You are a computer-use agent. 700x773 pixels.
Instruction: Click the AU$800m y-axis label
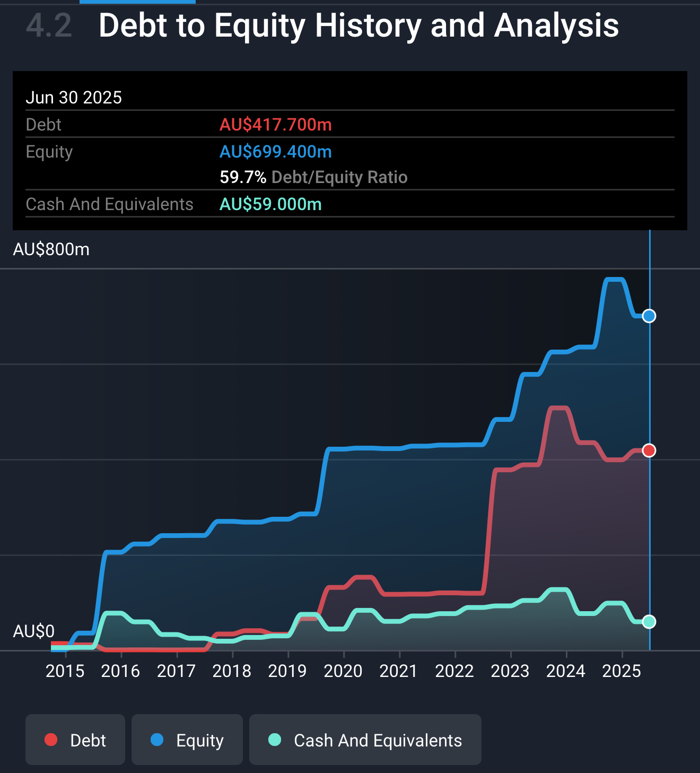pos(51,249)
